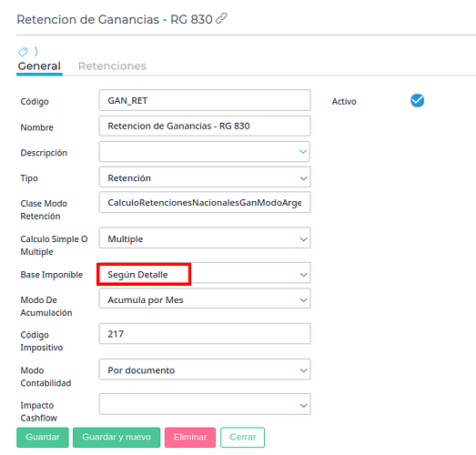Click the blue bracket icon next to tag

tap(36, 51)
